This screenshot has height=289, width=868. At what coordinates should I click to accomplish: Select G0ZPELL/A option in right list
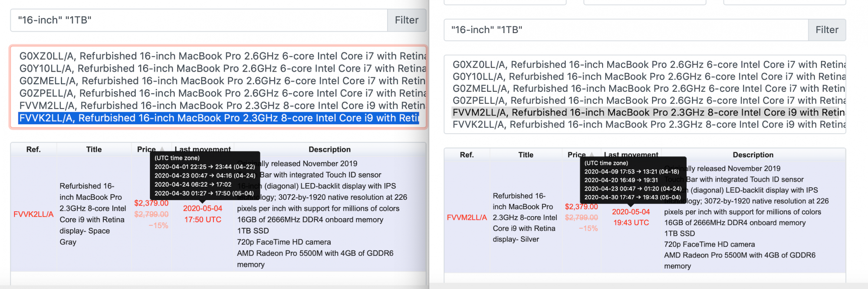click(x=648, y=101)
